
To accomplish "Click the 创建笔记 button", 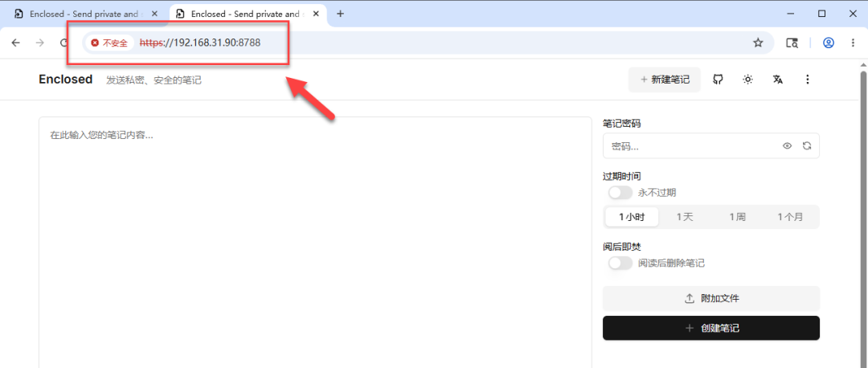I will point(711,328).
